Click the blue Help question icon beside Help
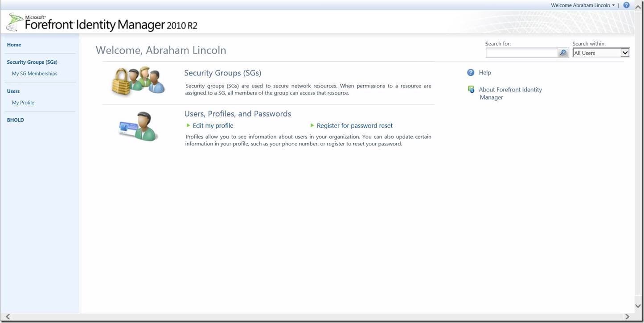This screenshot has width=644, height=323. coord(471,73)
